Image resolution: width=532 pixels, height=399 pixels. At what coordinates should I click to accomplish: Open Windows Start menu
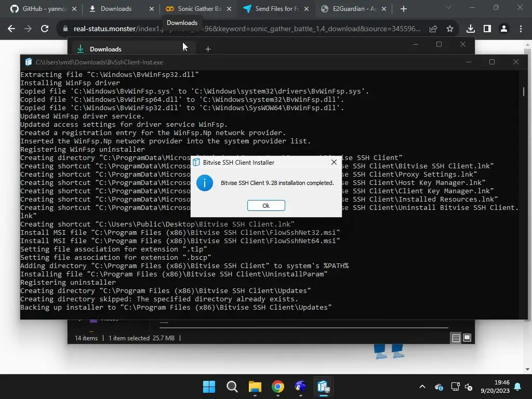209,387
